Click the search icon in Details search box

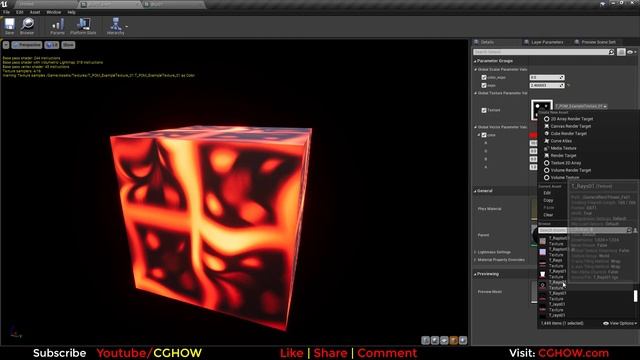(x=611, y=52)
